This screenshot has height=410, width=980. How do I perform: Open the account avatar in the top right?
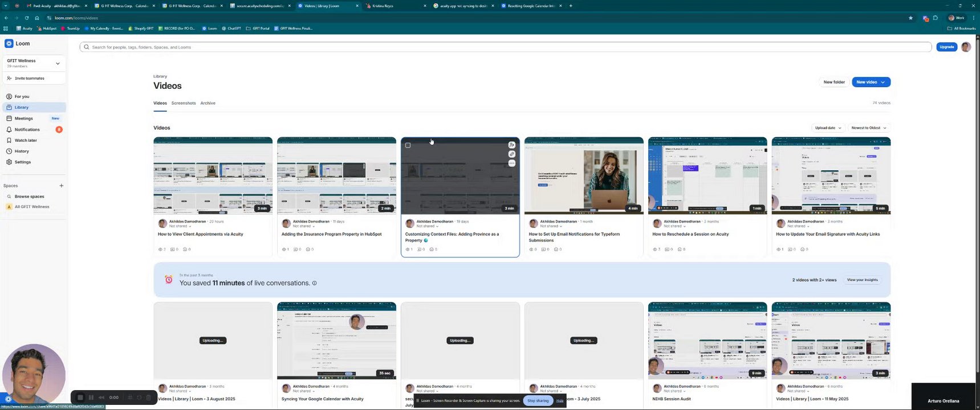pyautogui.click(x=966, y=47)
